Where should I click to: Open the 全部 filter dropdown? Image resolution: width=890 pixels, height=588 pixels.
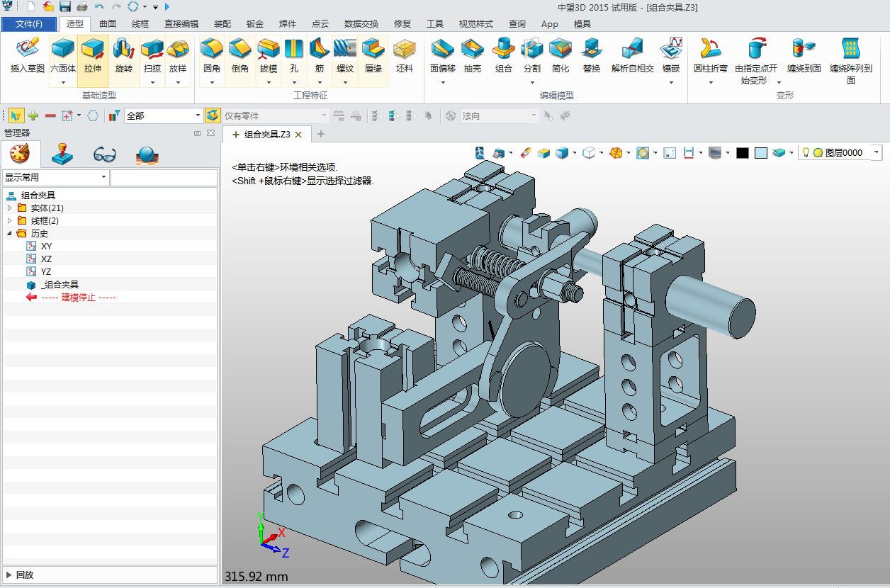click(198, 115)
